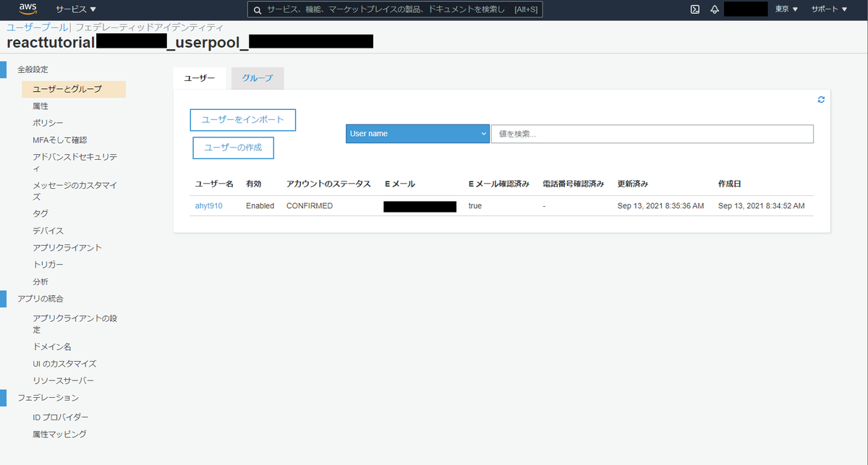868x465 pixels.
Task: Open the User name search filter dropdown
Action: click(417, 134)
